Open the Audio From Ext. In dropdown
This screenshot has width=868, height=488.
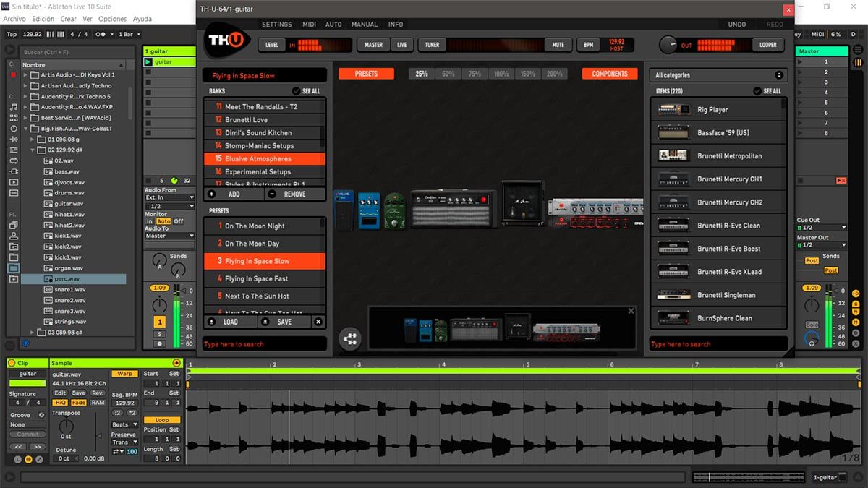click(x=170, y=197)
